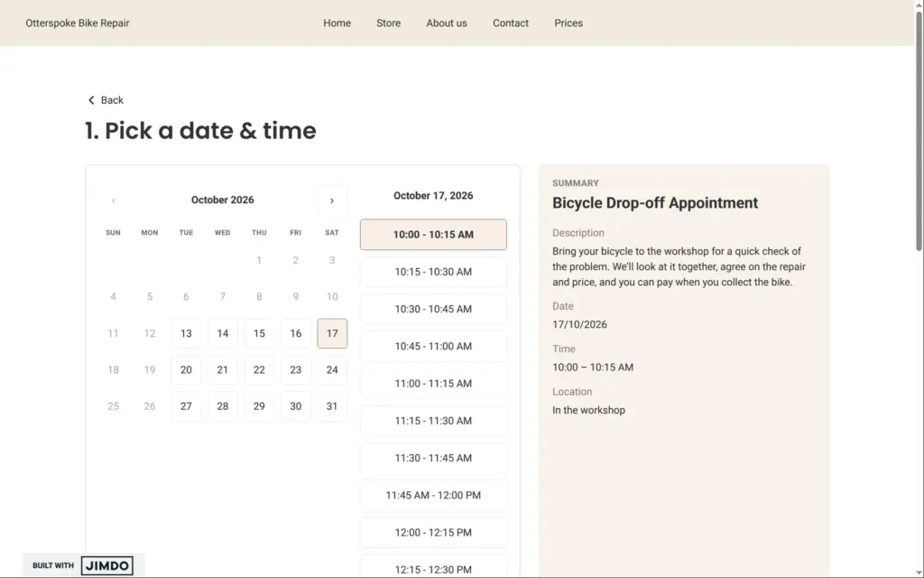Choose the 11:45 AM - 12:00 PM slot
The image size is (924, 578).
pos(433,496)
